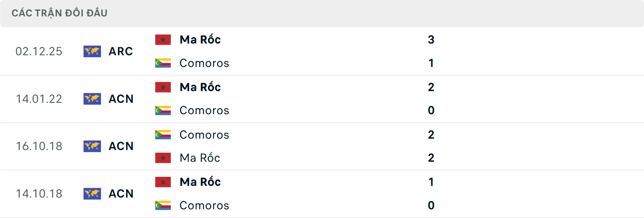Click the ARC competition label
644x218 pixels.
point(121,51)
